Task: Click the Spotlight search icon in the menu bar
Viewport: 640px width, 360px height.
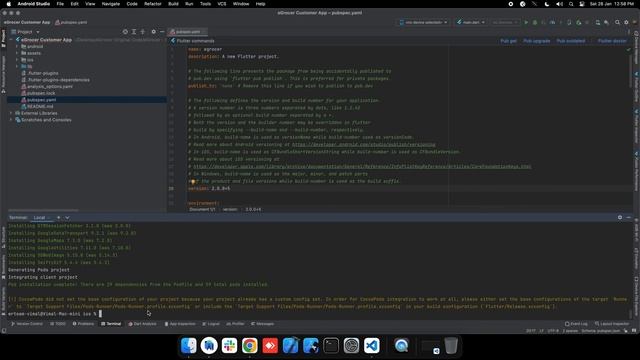Action: tap(571, 4)
